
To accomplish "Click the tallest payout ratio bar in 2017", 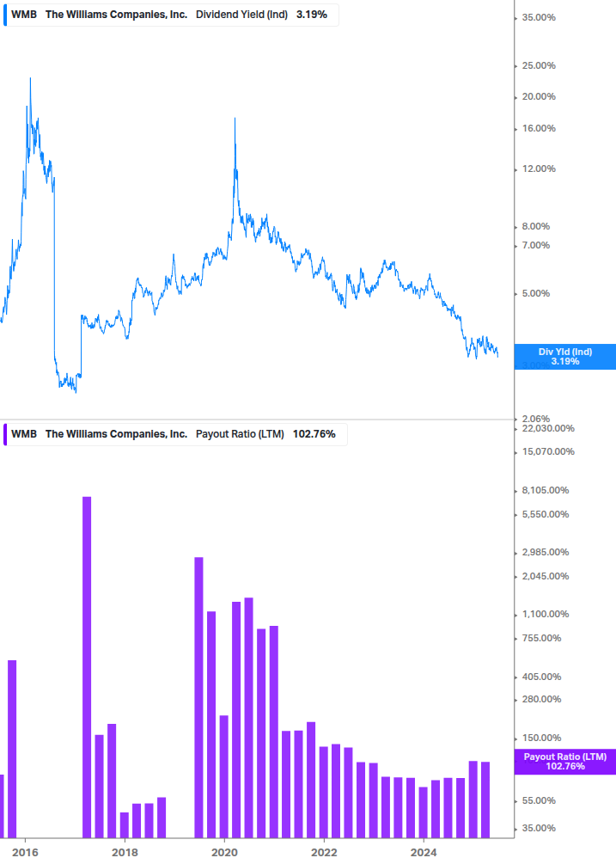I will tap(87, 667).
